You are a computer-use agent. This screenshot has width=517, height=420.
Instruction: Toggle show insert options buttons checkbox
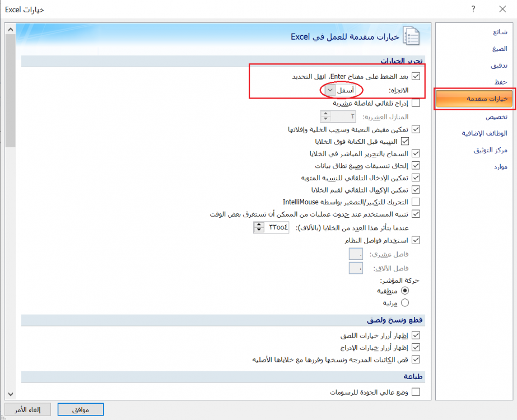416,347
